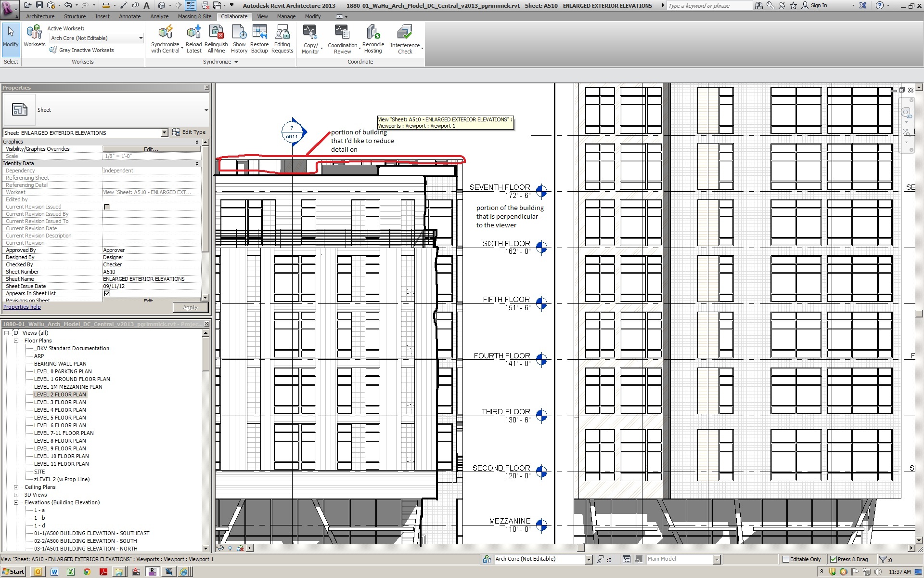Screen dimensions: 924x578
Task: Click the Edit Type button
Action: pos(189,132)
